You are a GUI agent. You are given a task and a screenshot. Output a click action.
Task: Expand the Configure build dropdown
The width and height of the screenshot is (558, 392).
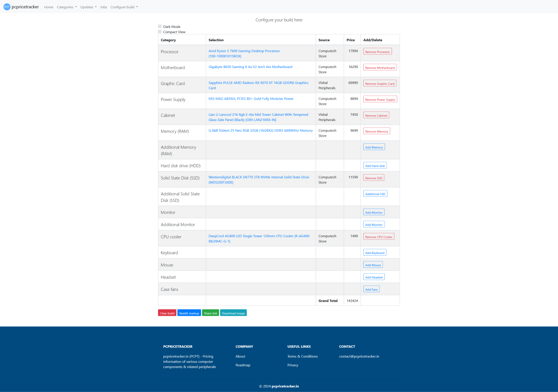(x=124, y=7)
